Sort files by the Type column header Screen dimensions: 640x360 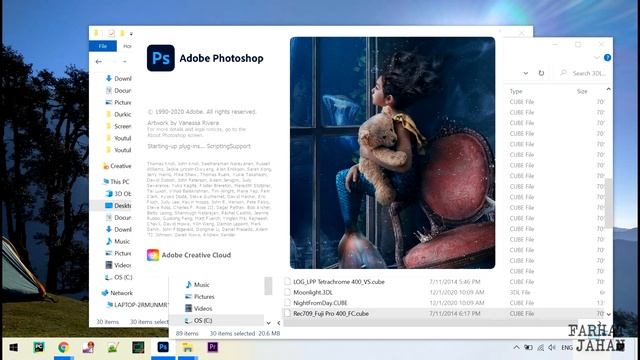[516, 91]
